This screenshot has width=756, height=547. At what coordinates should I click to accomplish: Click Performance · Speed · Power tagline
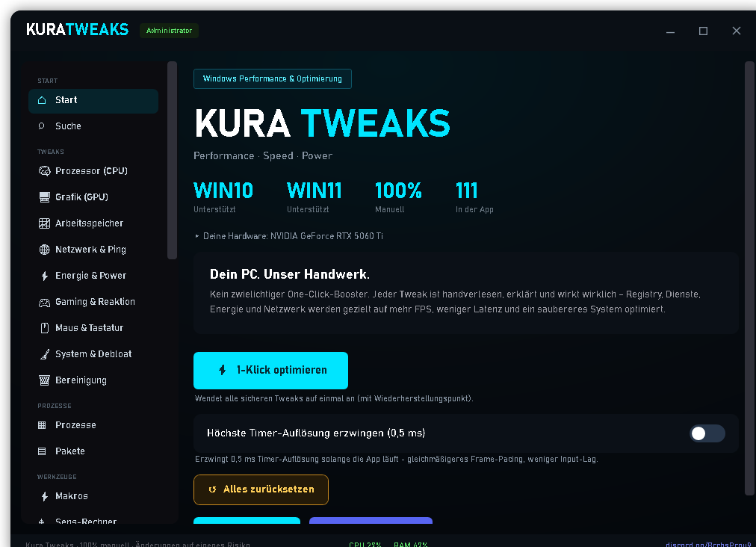tap(263, 155)
